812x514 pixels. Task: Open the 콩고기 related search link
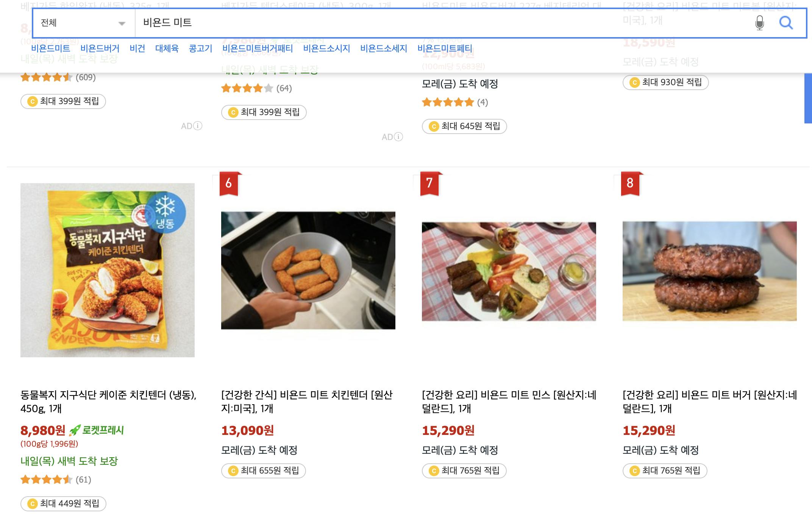click(200, 48)
